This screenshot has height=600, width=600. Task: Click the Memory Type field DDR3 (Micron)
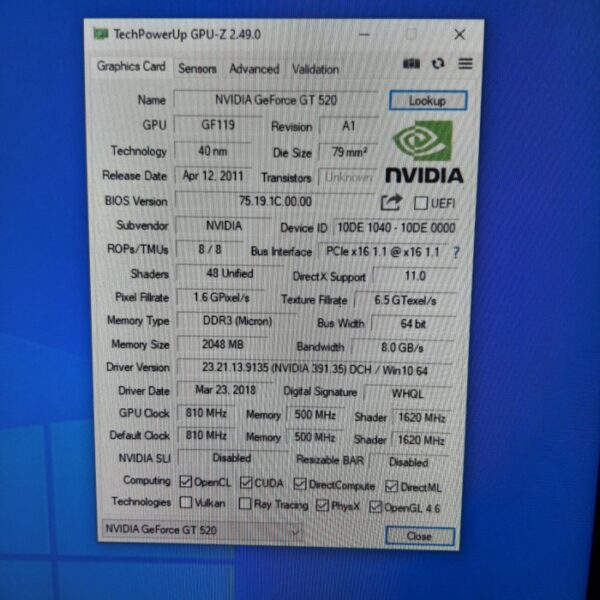(x=237, y=321)
